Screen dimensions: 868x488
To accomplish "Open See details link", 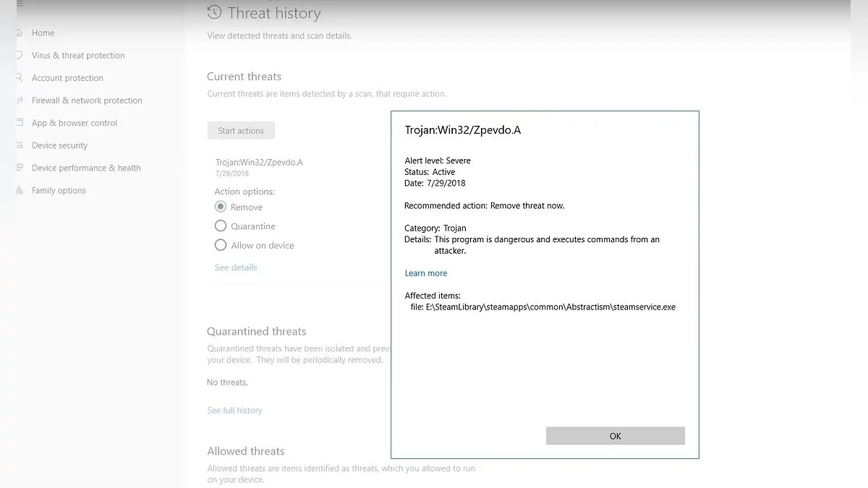I will 236,267.
